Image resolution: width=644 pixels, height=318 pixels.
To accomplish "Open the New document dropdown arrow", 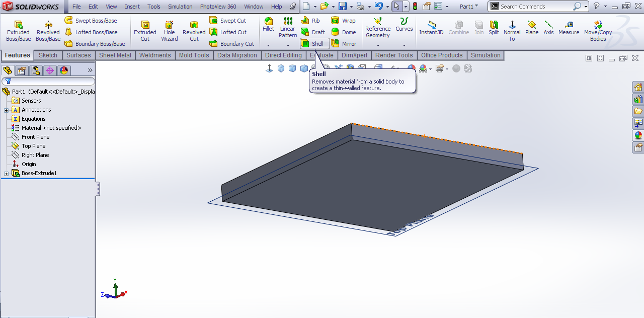I will point(315,7).
